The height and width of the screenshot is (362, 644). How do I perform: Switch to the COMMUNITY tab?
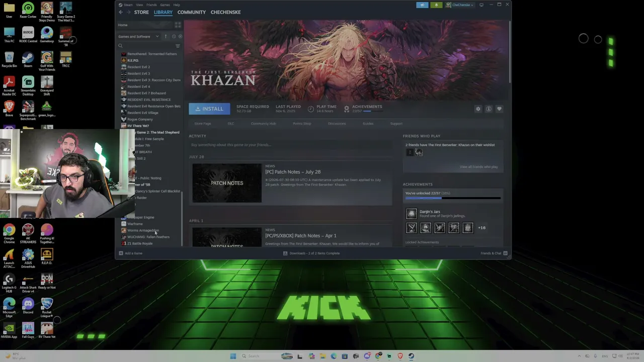tap(191, 12)
